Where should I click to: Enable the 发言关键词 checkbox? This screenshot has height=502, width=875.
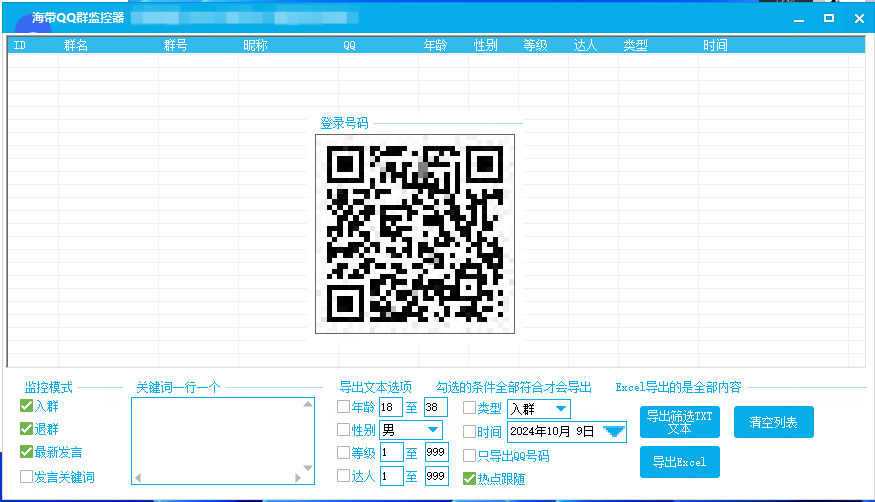coord(27,477)
